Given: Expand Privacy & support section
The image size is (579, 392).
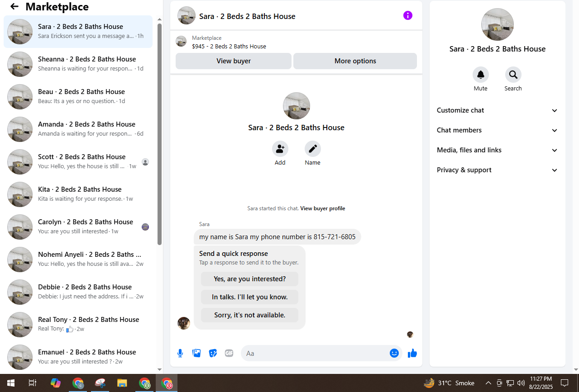Looking at the screenshot, I should coord(498,170).
